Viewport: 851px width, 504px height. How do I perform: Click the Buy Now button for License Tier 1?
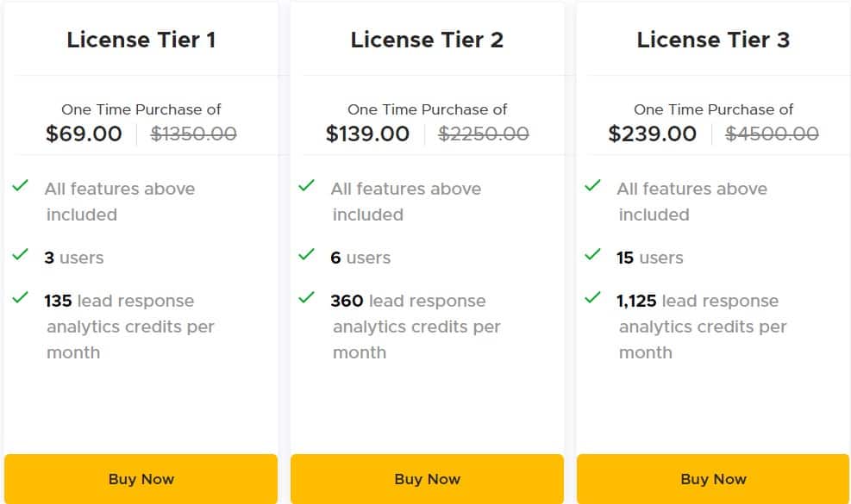tap(141, 478)
